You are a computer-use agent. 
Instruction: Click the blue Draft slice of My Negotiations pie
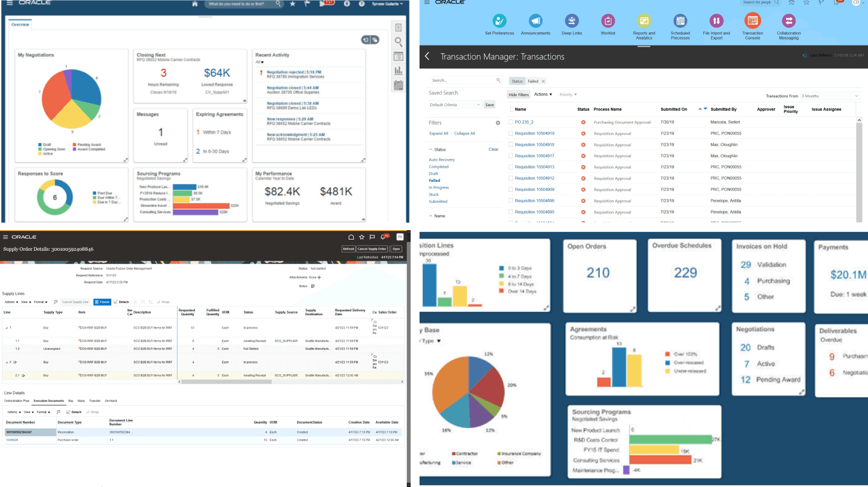click(86, 87)
